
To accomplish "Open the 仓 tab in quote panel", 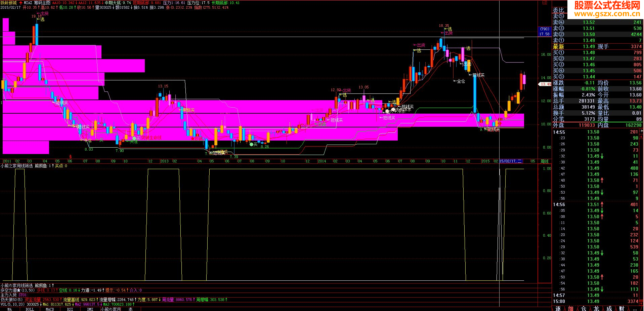I will [x=584, y=308].
